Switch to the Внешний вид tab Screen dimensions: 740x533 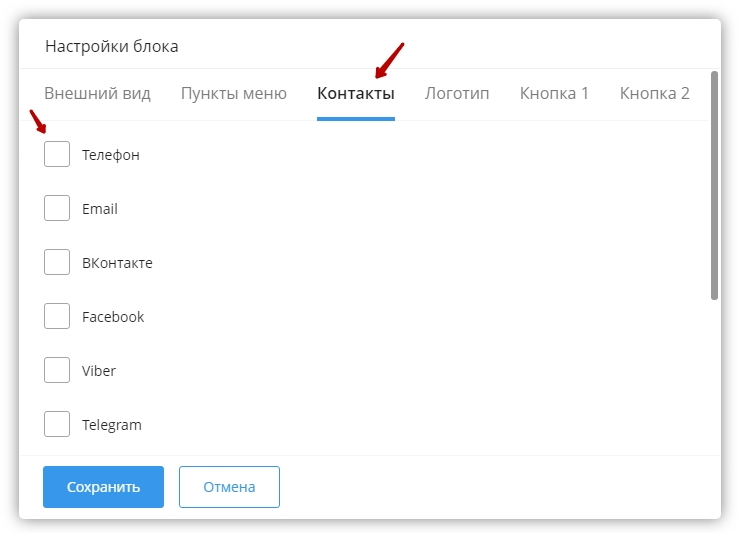pos(97,94)
